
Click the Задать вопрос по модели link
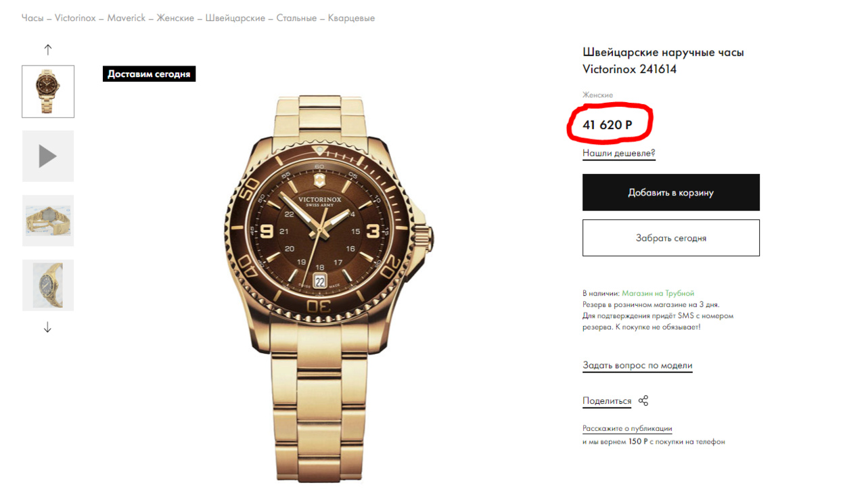tap(637, 365)
